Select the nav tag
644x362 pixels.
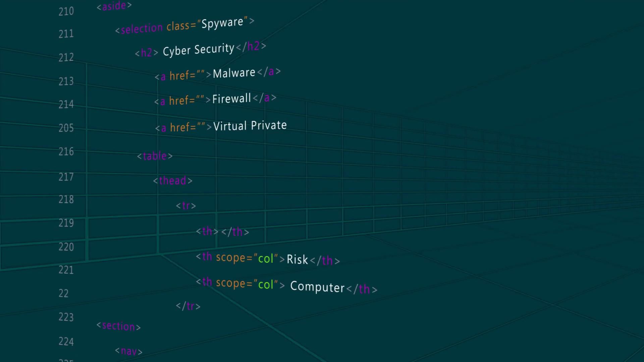point(129,351)
